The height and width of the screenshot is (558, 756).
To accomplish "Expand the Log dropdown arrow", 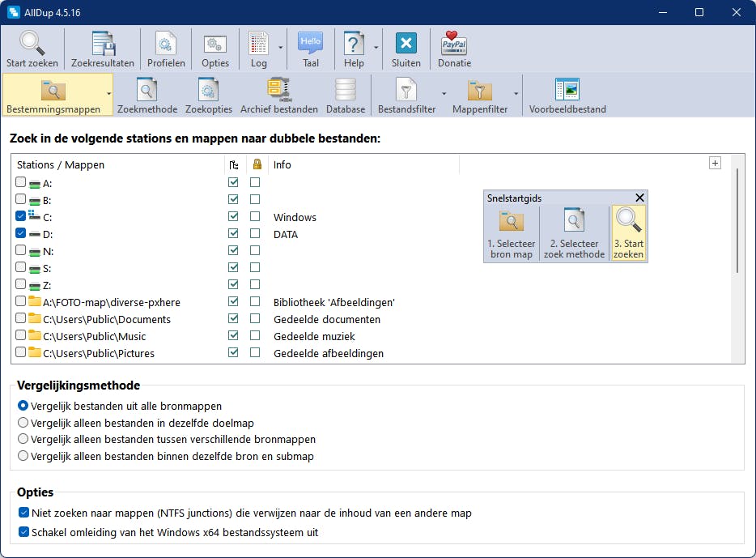I will 281,47.
